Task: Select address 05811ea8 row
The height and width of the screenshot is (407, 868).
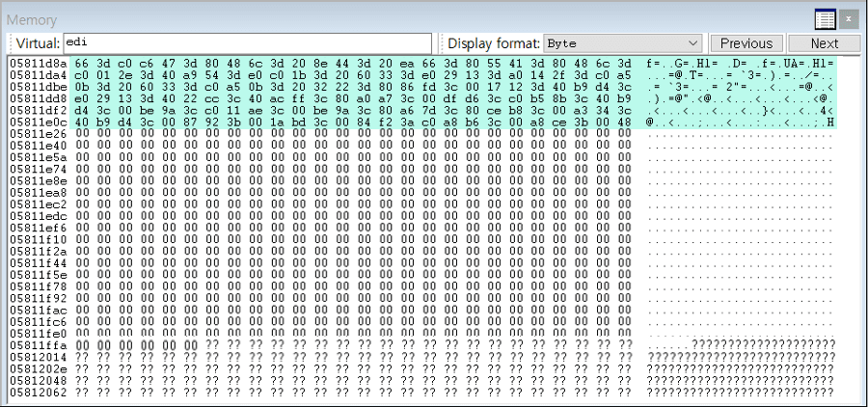Action: click(x=422, y=192)
